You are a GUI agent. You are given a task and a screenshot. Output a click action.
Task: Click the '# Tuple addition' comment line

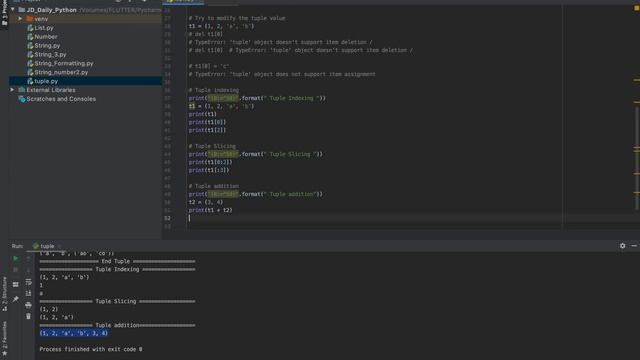[x=214, y=186]
